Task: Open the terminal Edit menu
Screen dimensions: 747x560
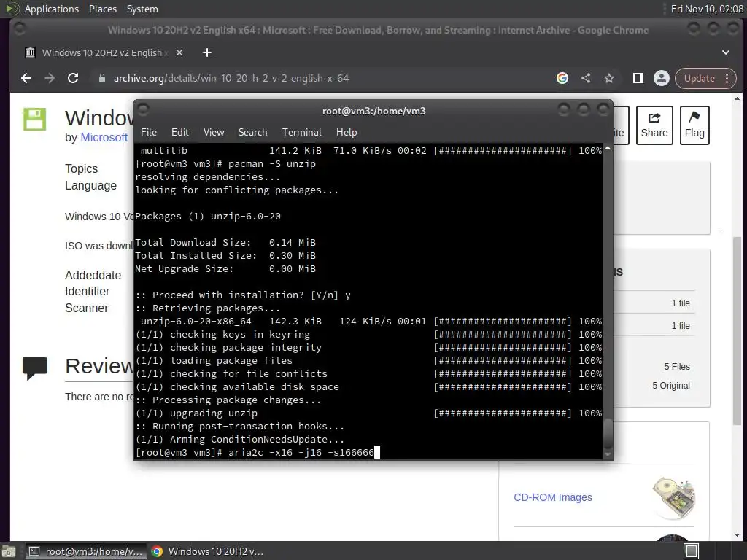Action: (180, 133)
